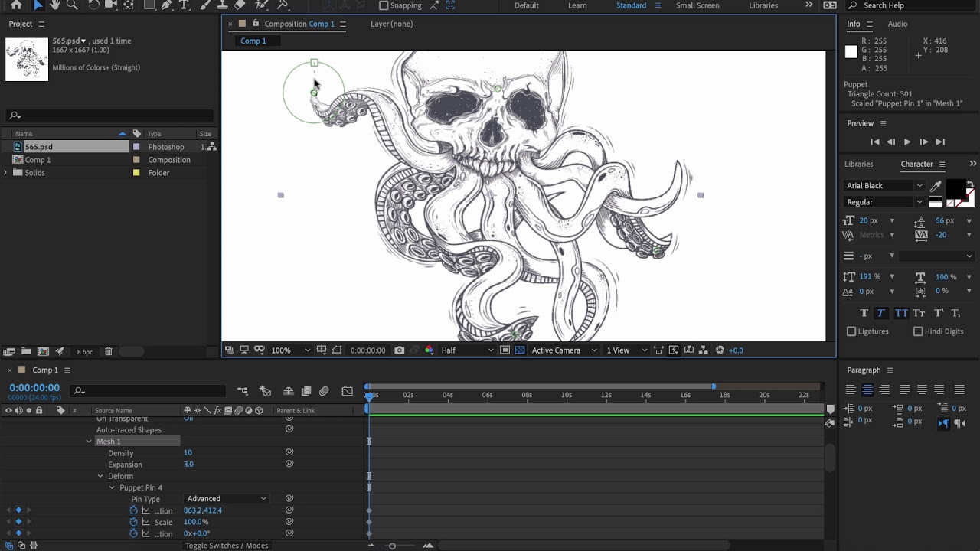Select the Pen tool
980x551 pixels.
166,5
